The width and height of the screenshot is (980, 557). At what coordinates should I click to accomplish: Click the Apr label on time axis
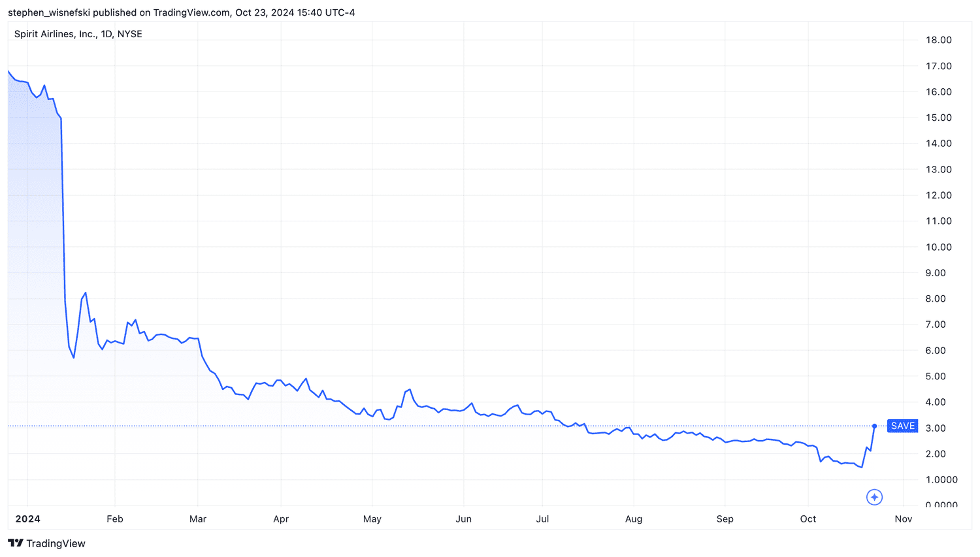[281, 519]
